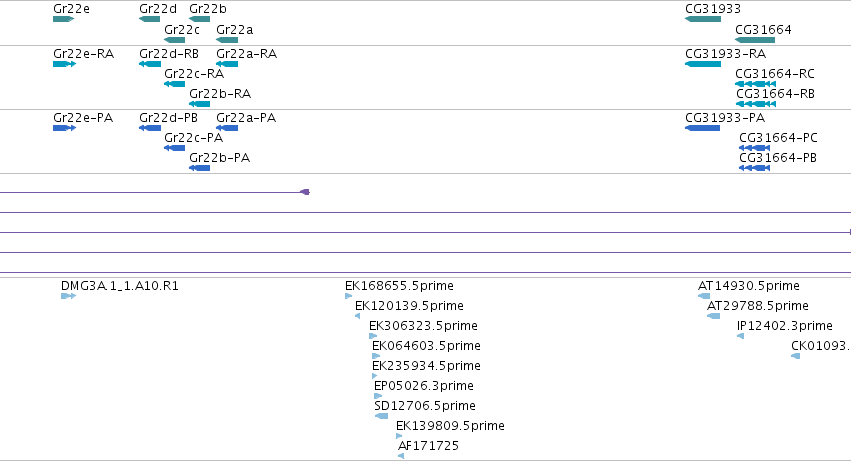The height and width of the screenshot is (461, 851).
Task: Click the CG31664 gene glyph
Action: [x=755, y=40]
